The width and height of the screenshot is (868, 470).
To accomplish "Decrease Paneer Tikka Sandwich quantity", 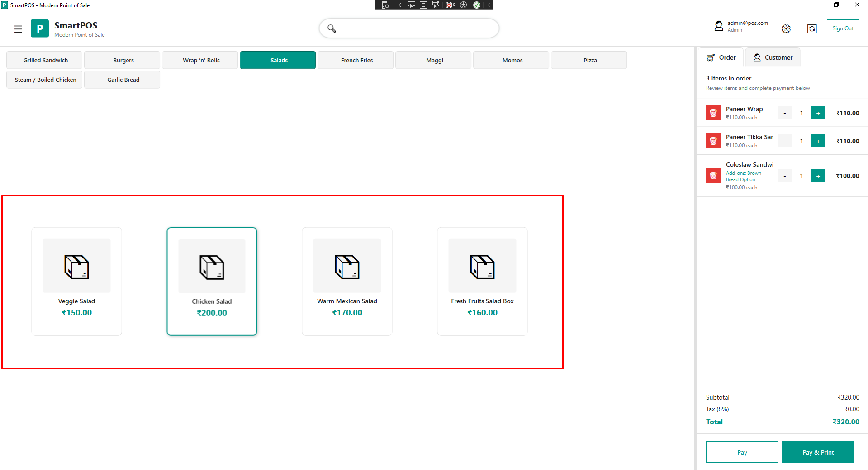I will pos(785,141).
